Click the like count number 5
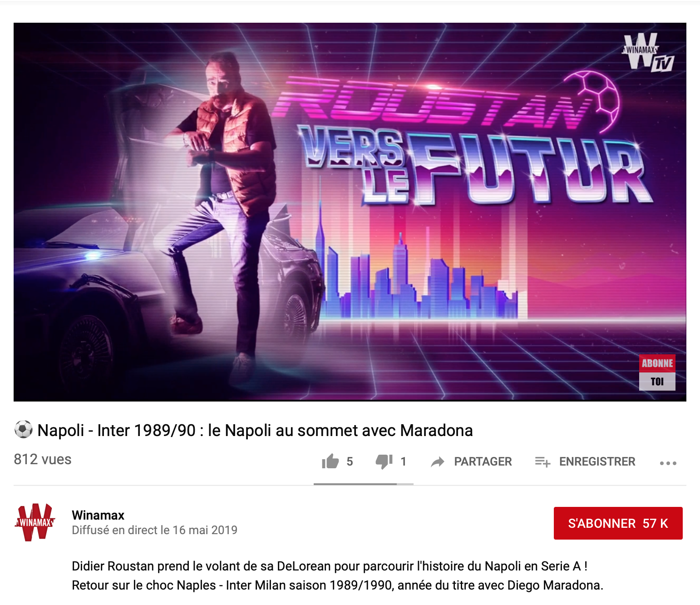The height and width of the screenshot is (605, 700). [350, 461]
